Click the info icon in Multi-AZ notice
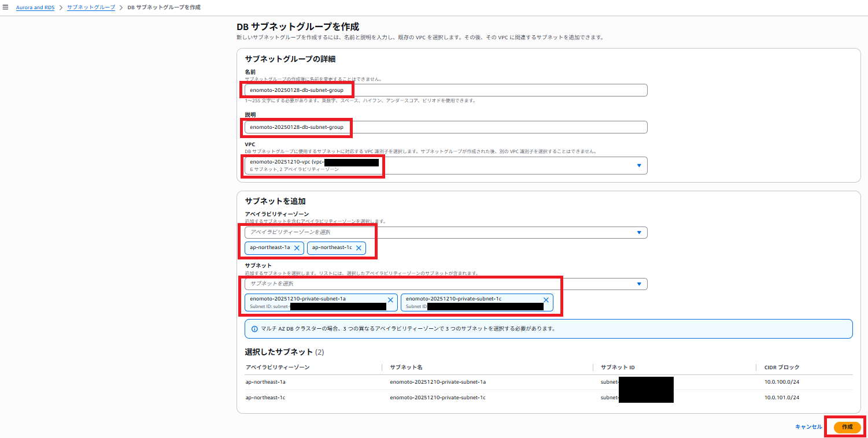 254,329
